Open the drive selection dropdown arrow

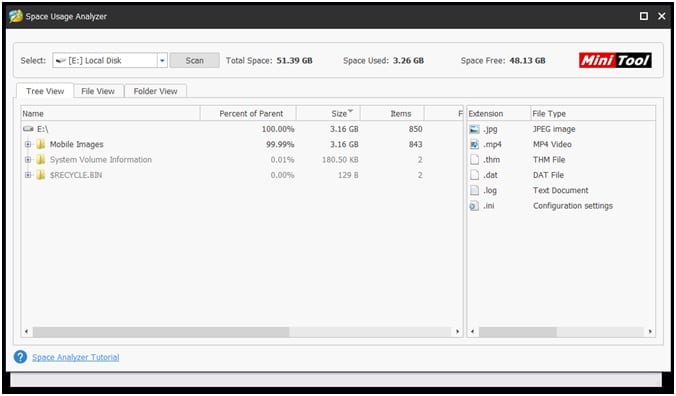[x=162, y=60]
